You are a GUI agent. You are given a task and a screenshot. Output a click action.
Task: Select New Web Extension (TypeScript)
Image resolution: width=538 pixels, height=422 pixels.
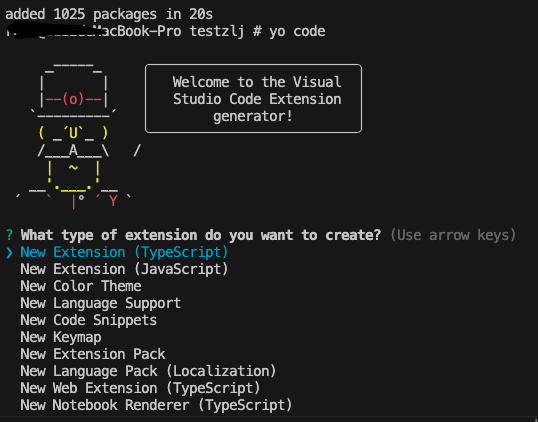pos(140,388)
